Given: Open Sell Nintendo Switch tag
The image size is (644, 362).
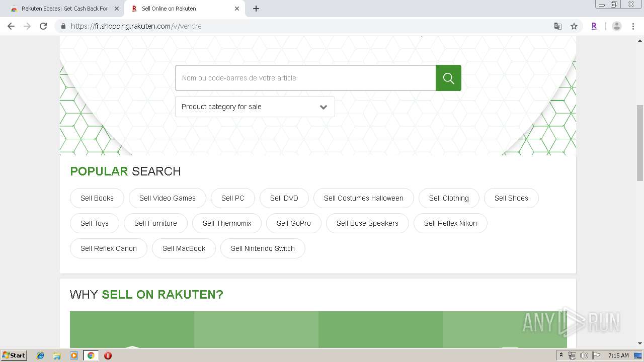Looking at the screenshot, I should click(x=263, y=248).
